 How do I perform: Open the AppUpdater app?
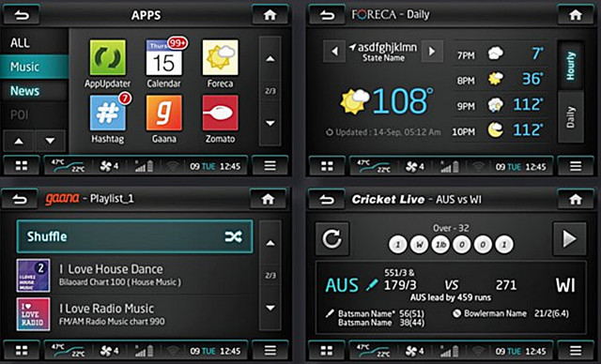(x=108, y=57)
